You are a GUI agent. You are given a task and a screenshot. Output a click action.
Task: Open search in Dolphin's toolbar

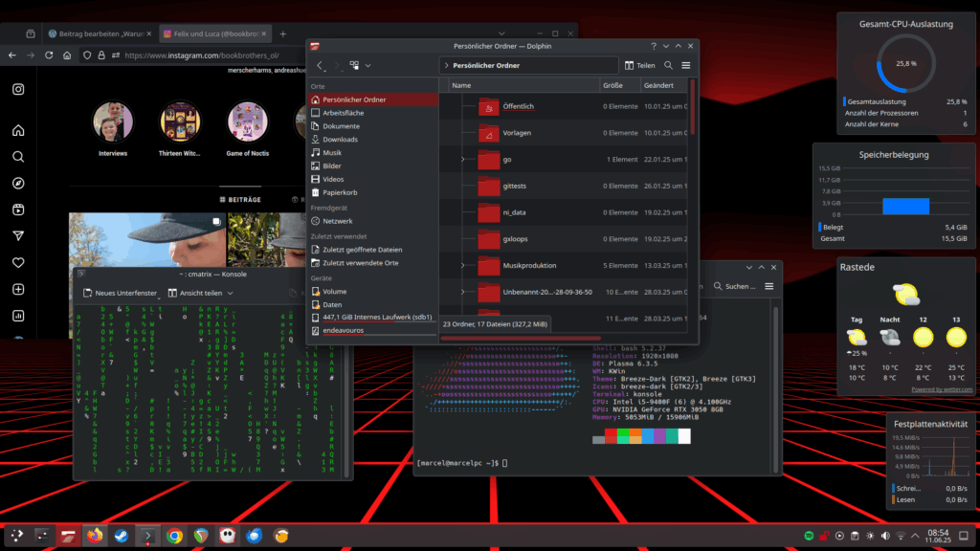pos(668,65)
